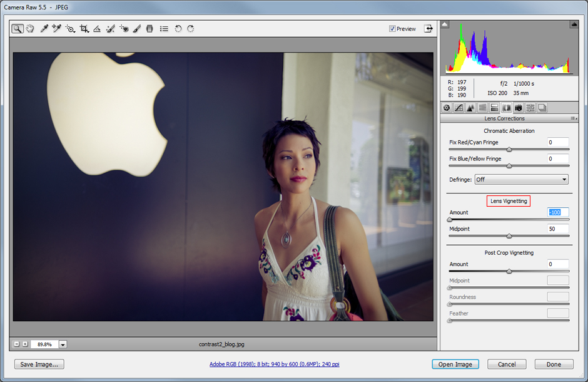Click the zoom out minus button
The image size is (588, 382).
pos(16,344)
